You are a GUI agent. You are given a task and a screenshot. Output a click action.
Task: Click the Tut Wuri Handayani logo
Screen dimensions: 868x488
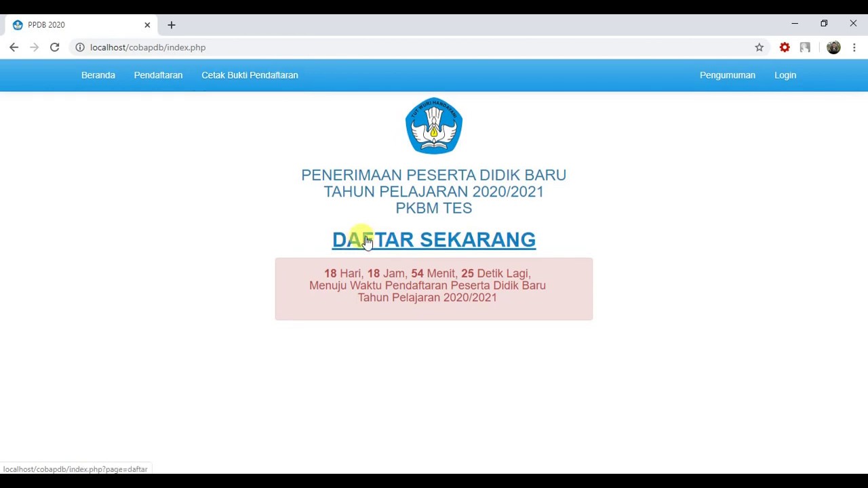(434, 126)
